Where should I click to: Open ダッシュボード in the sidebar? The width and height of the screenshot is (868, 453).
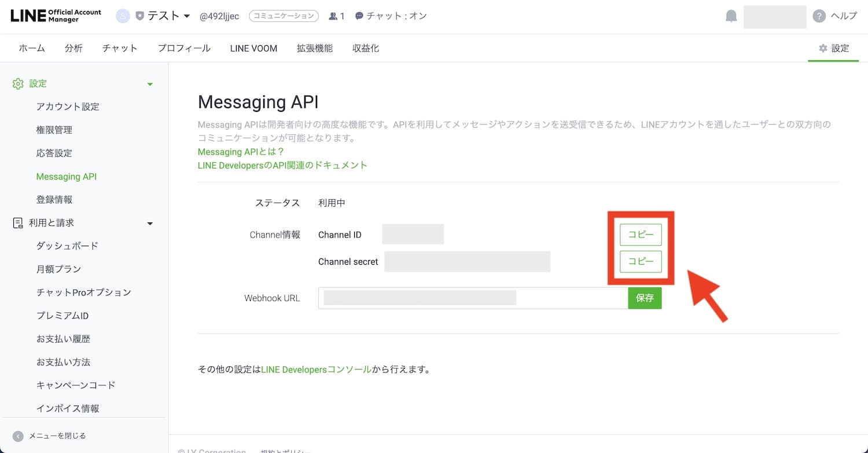click(x=68, y=246)
